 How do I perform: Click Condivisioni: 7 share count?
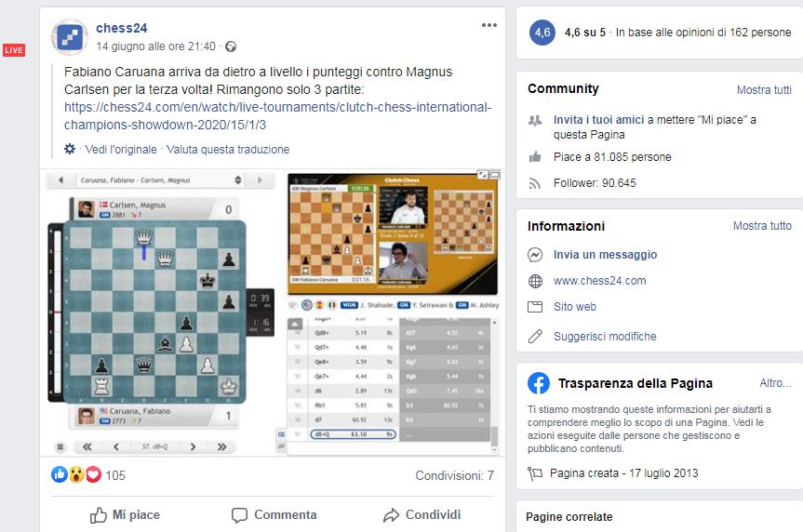click(x=455, y=475)
